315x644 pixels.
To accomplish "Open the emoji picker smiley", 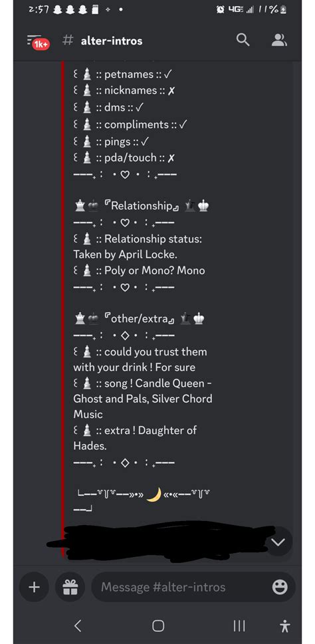I will (280, 588).
